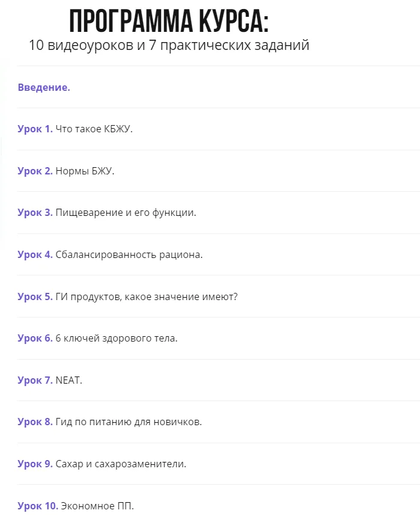Click the "NEAT." lesson title
420x528 pixels.
[x=68, y=380]
